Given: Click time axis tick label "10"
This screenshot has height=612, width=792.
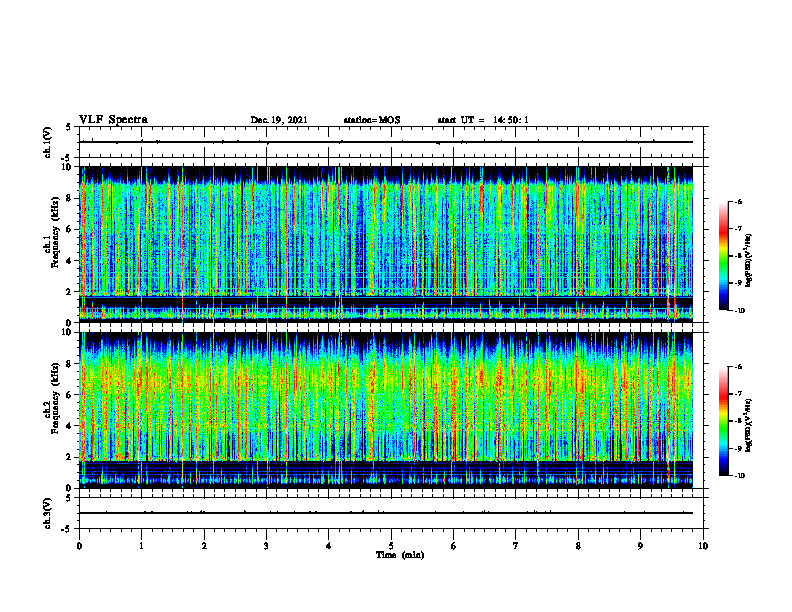Looking at the screenshot, I should coord(703,546).
